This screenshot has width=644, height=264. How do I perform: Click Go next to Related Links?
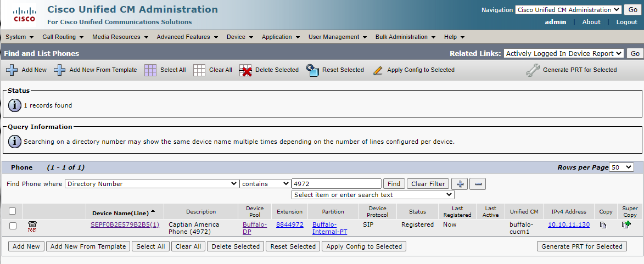point(635,53)
